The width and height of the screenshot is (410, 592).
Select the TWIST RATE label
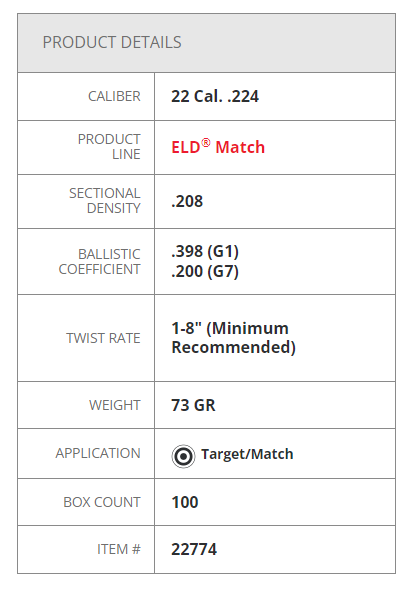pyautogui.click(x=103, y=338)
